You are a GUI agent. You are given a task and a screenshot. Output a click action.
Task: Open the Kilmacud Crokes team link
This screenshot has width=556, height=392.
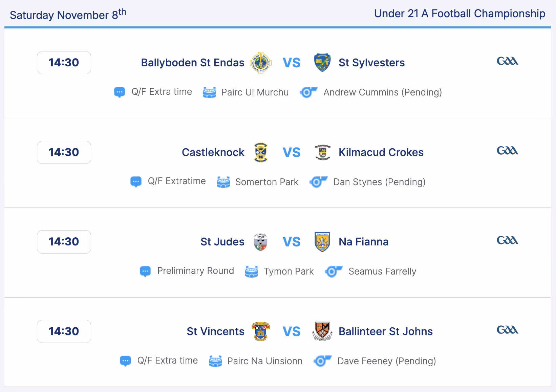pos(381,152)
